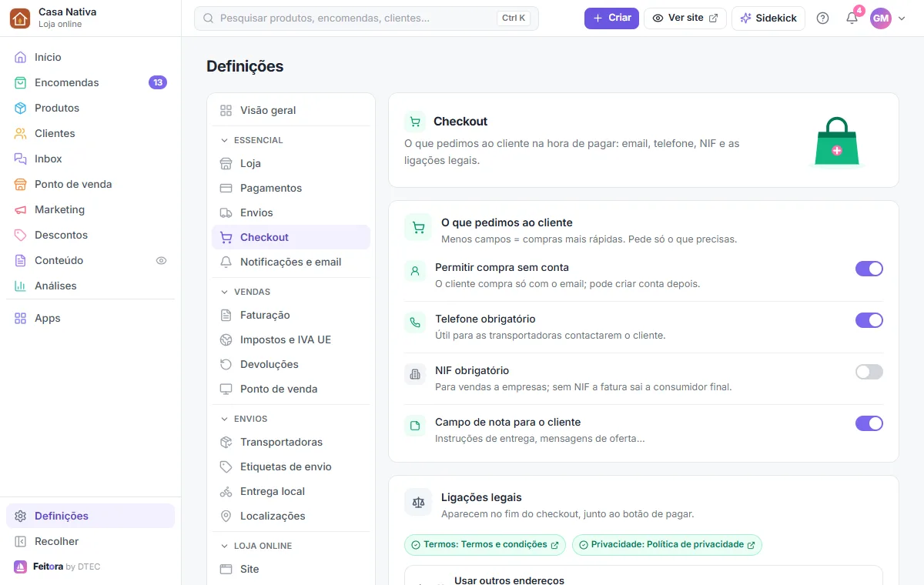Image resolution: width=924 pixels, height=585 pixels.
Task: Click the Entrega local bicycle icon
Action: (226, 491)
